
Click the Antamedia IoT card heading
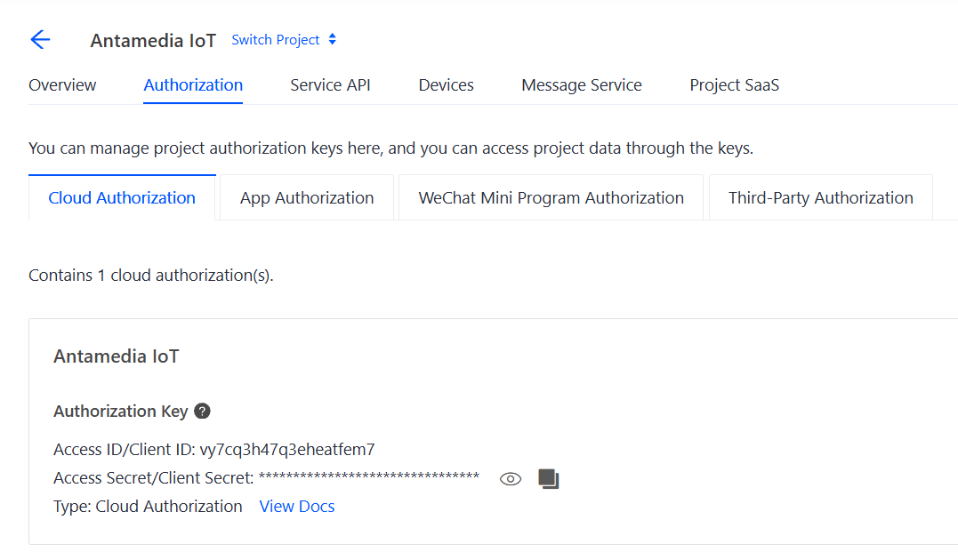117,356
